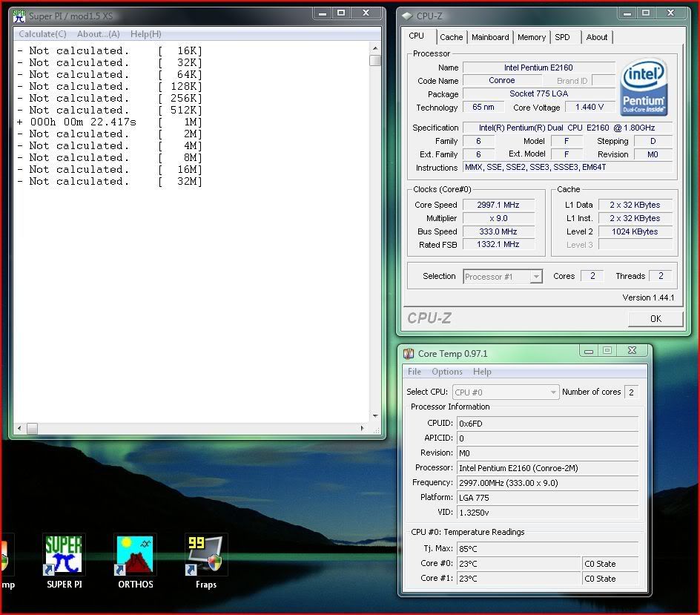Maximize the Super PI window
Image resolution: width=700 pixels, height=615 pixels.
click(x=341, y=13)
